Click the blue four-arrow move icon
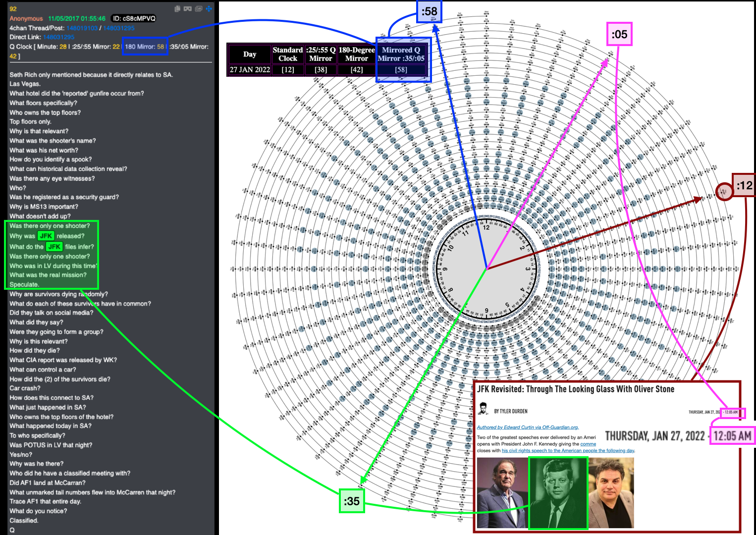Image resolution: width=756 pixels, height=535 pixels. 209,8
